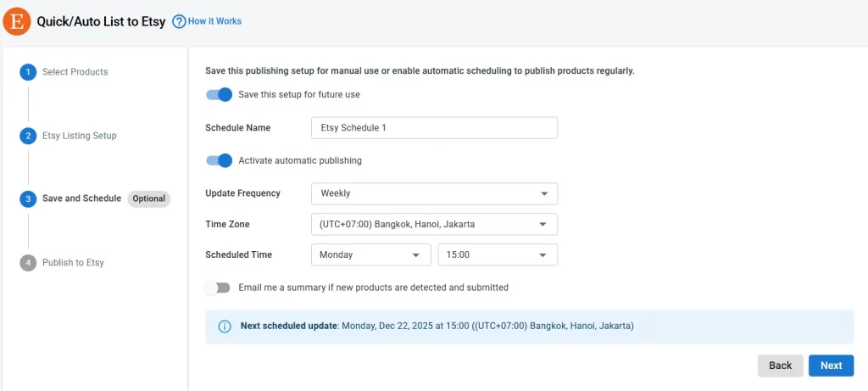Screen dimensions: 868x391
Task: Click the step 4 circle icon
Action: click(28, 263)
